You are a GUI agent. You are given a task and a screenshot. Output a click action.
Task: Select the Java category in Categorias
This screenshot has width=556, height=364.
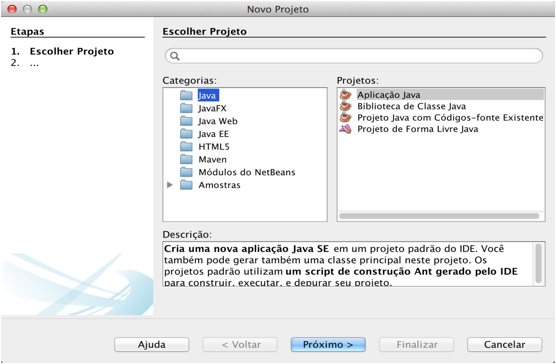(x=207, y=95)
